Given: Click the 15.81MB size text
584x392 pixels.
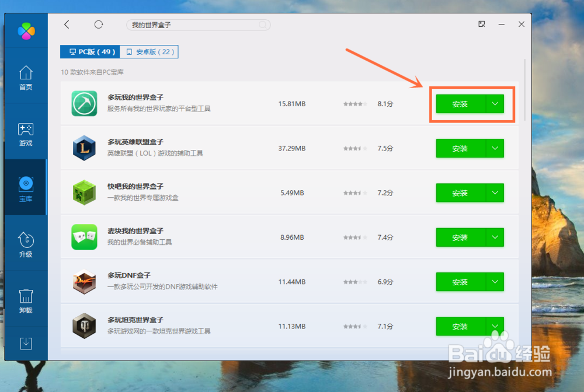Looking at the screenshot, I should (x=292, y=104).
